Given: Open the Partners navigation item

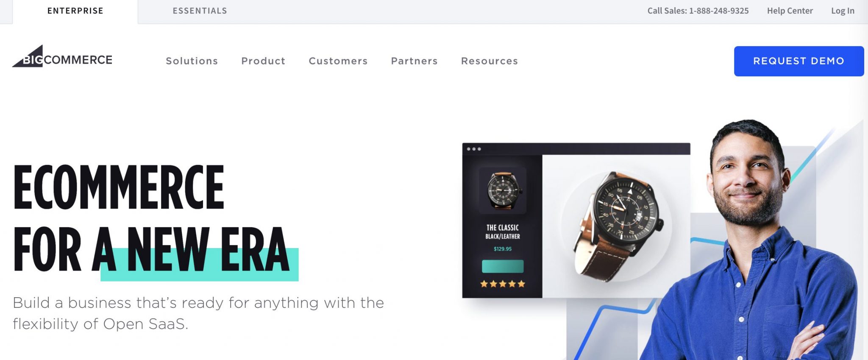Looking at the screenshot, I should click(x=414, y=61).
